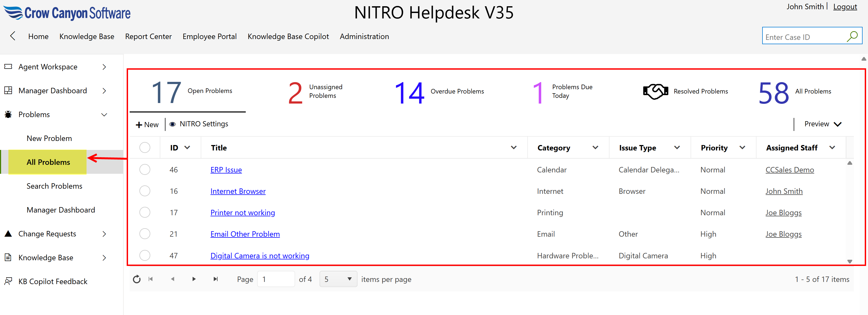Open the items per page dropdown
Viewport: 868px width, 315px height.
pos(338,279)
